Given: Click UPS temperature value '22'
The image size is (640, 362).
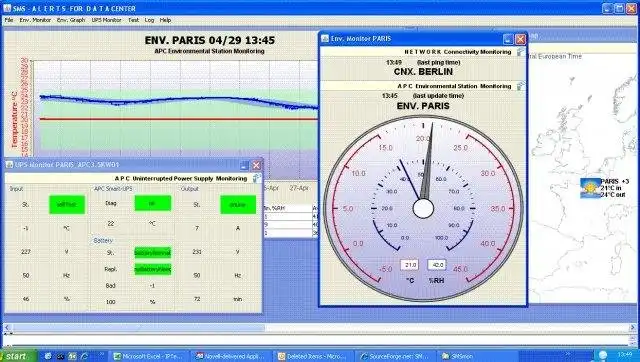Looking at the screenshot, I should (111, 223).
